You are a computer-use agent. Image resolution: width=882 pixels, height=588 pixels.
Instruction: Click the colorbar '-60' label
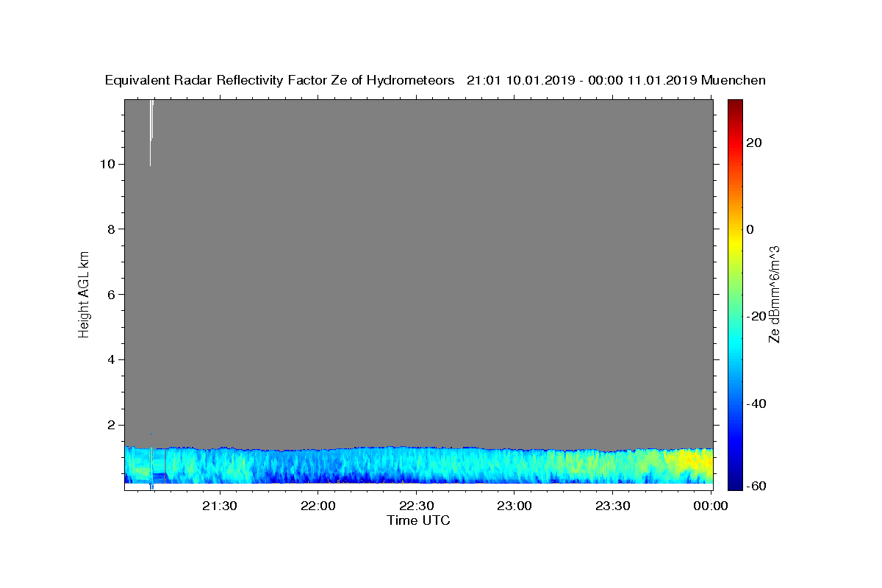tap(757, 486)
